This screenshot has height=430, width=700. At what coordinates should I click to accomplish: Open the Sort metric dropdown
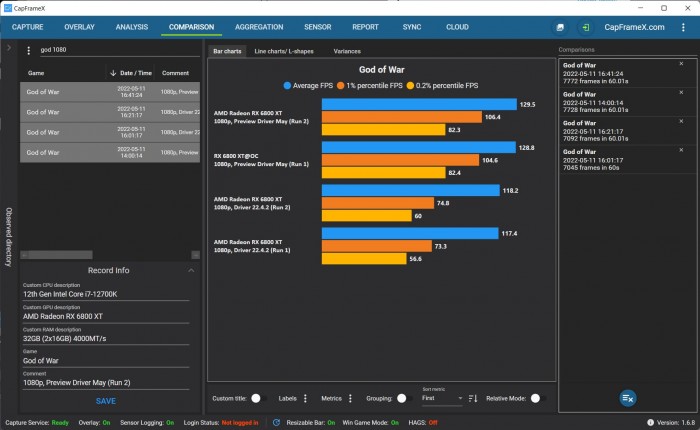pos(440,398)
